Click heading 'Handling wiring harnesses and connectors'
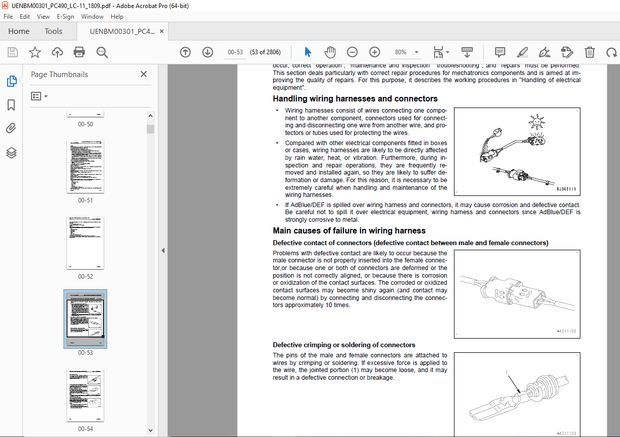 point(355,98)
